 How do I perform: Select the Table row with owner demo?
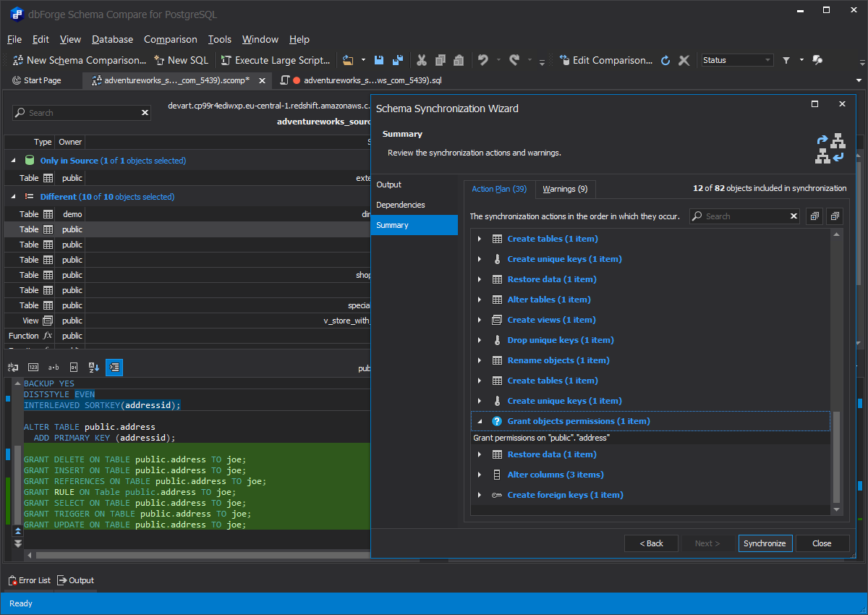188,214
